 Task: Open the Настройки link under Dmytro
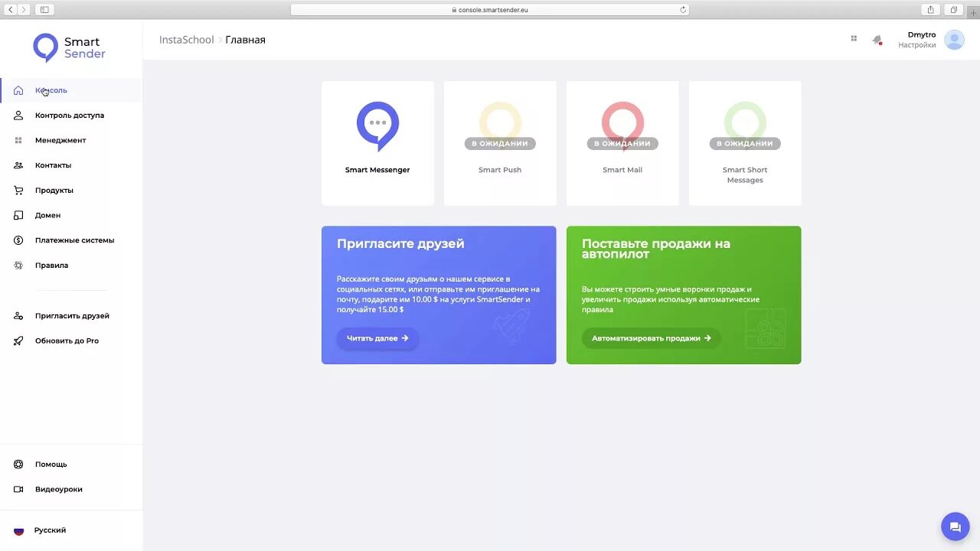[917, 45]
